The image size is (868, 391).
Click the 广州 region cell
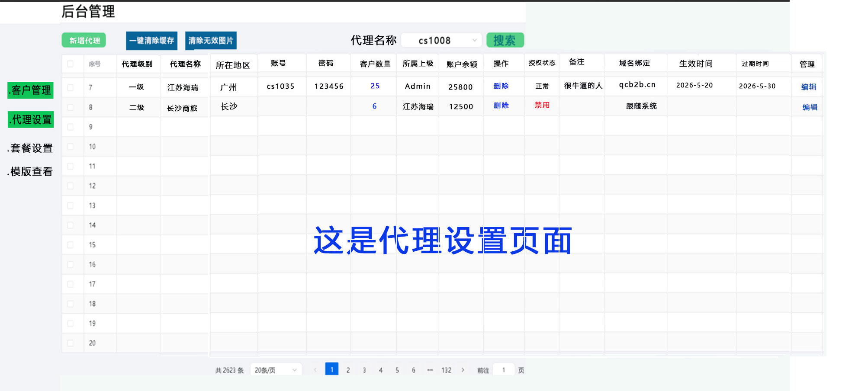(x=228, y=87)
